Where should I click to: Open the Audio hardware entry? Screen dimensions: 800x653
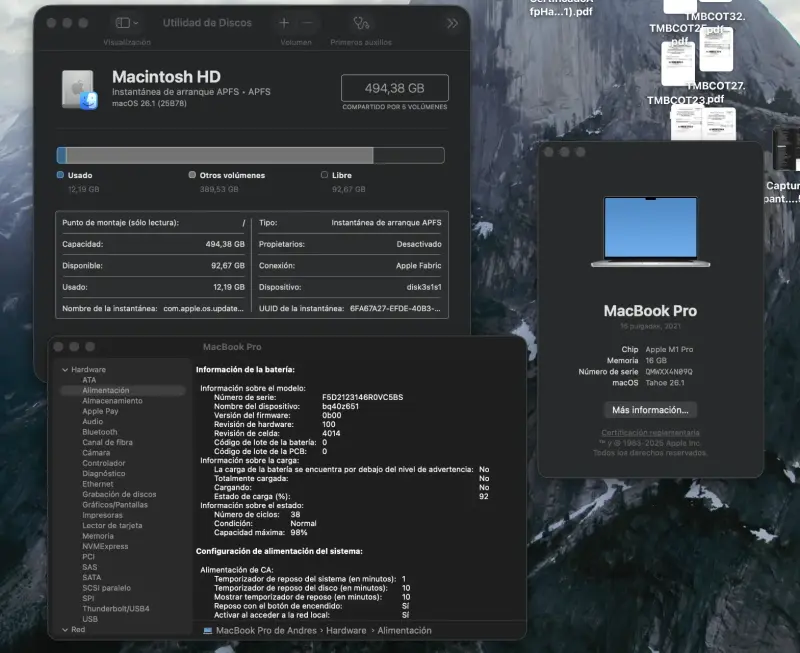click(x=92, y=421)
